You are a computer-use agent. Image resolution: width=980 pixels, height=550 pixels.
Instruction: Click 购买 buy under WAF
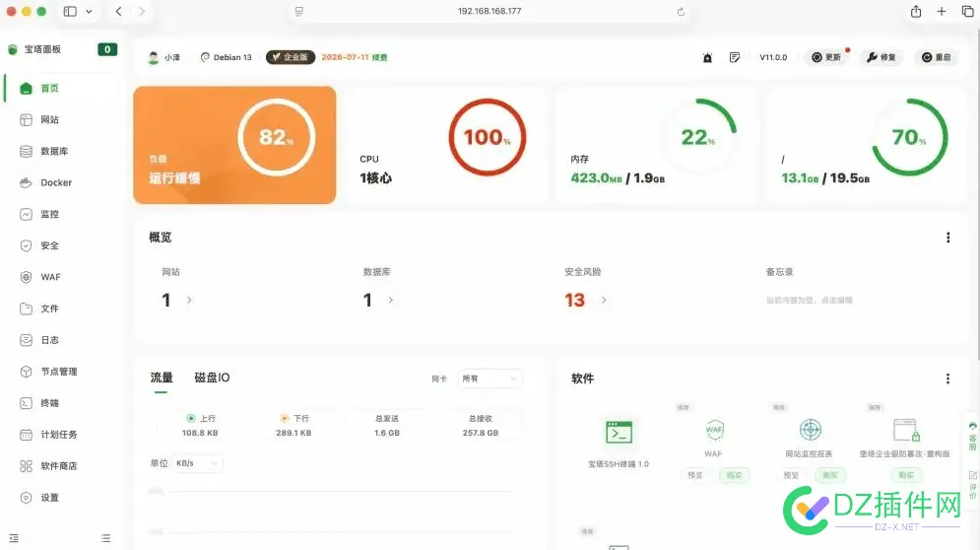point(735,475)
